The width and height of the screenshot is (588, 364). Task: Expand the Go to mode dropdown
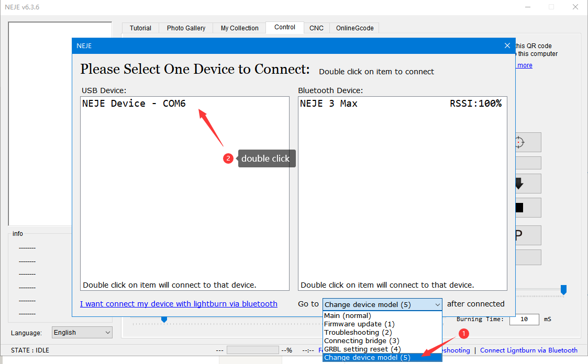pos(382,304)
